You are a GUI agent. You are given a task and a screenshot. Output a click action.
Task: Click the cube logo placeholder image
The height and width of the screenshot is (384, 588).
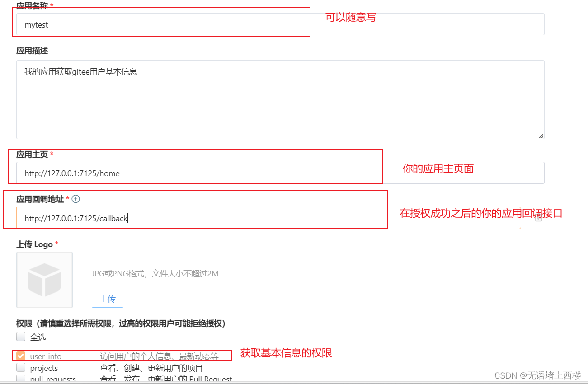[x=44, y=279]
